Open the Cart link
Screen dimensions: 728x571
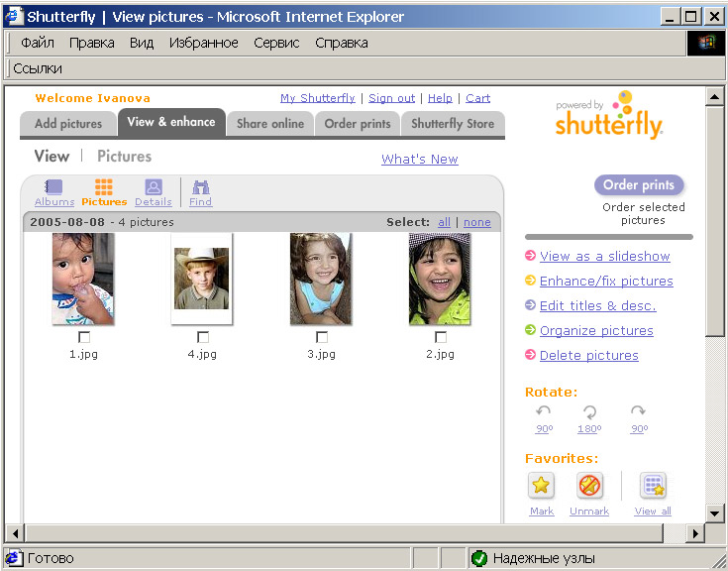coord(478,98)
